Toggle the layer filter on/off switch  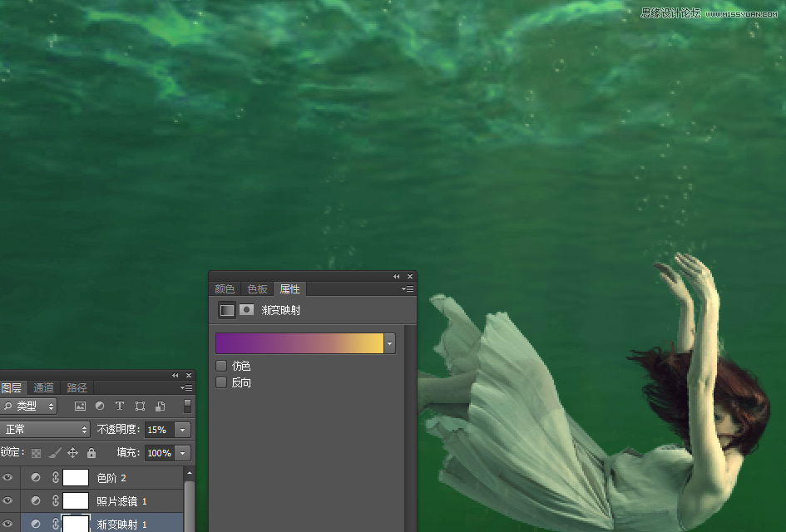coord(187,406)
